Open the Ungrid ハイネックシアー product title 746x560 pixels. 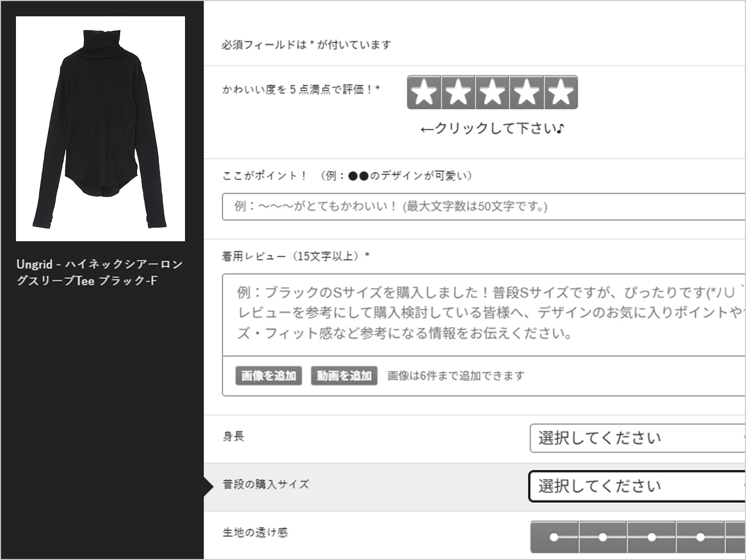pos(99,272)
